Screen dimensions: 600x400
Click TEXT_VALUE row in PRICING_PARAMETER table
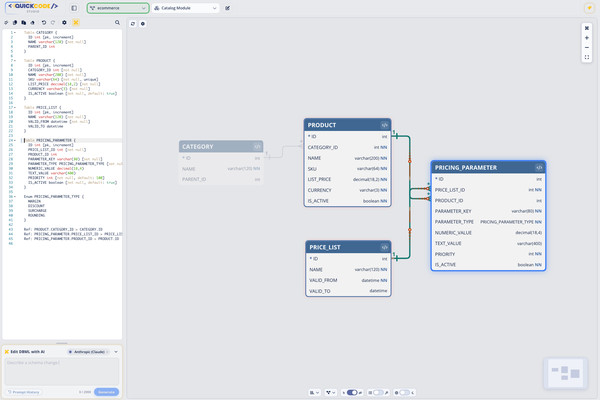488,243
